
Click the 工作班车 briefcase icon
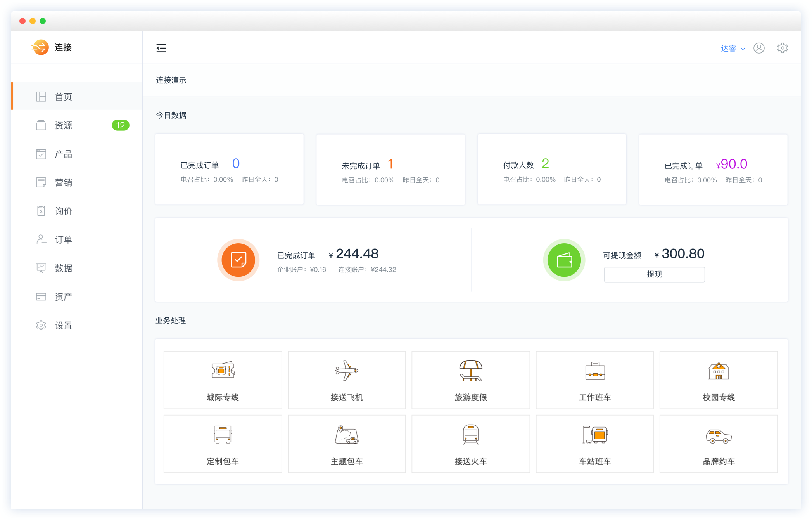point(594,371)
